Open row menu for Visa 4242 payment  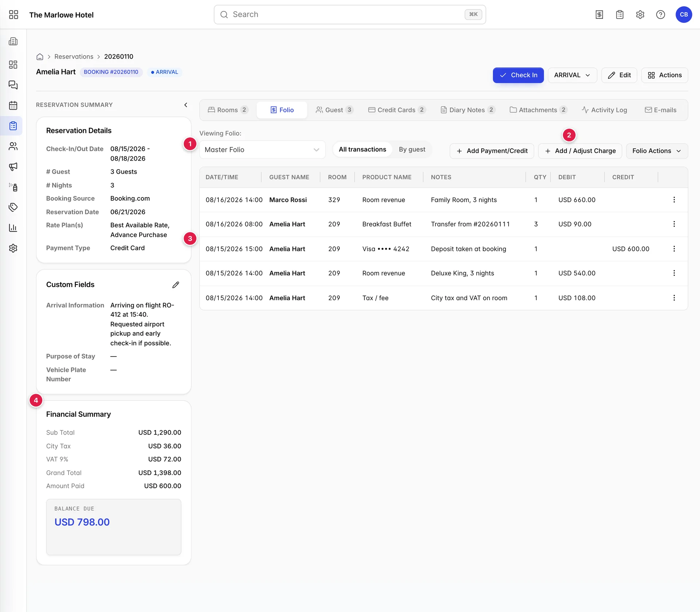coord(674,249)
